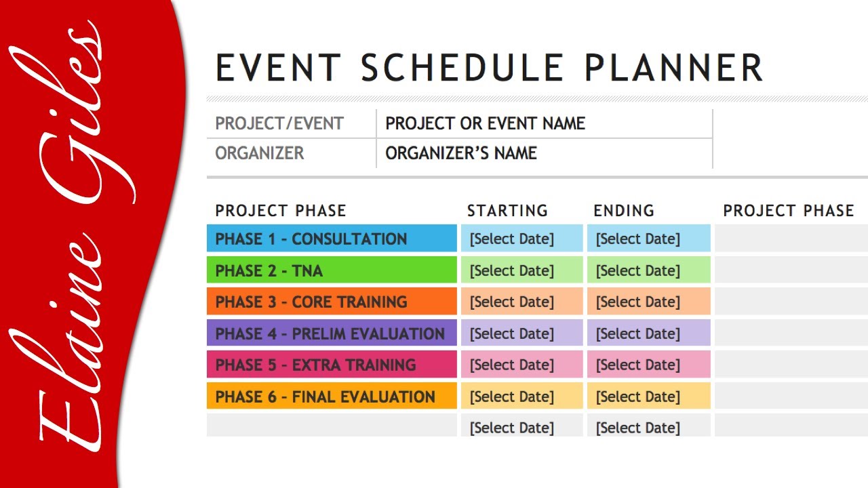Select the purple Phase 4 - Prelim Evaluation cell
Image resolution: width=868 pixels, height=488 pixels.
[x=332, y=333]
